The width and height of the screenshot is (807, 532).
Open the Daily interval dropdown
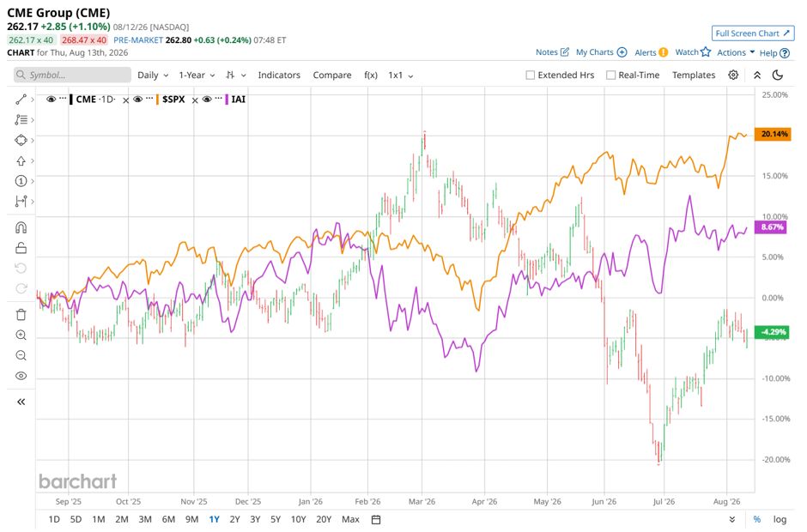point(153,76)
